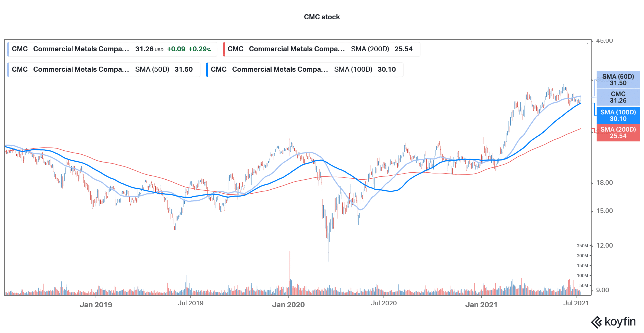Click the red swatch of SMA 200D legend
Image resolution: width=644 pixels, height=333 pixels.
224,49
